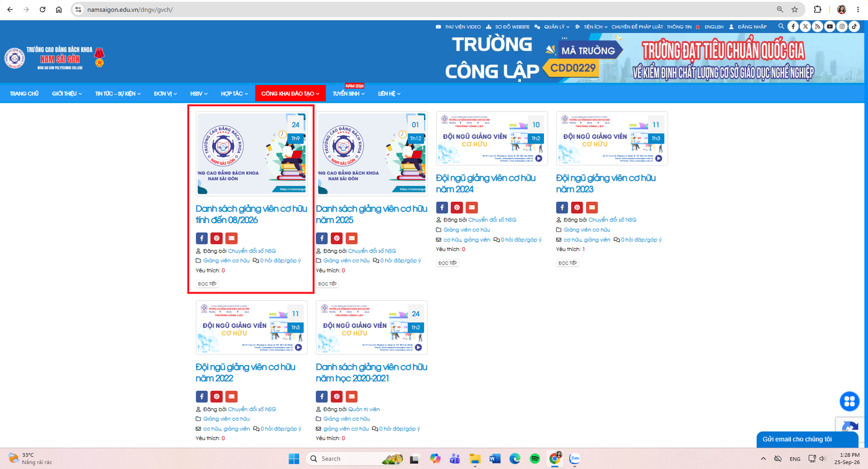Open the LIÊN HỆ menu
868x469 pixels.
click(x=389, y=94)
